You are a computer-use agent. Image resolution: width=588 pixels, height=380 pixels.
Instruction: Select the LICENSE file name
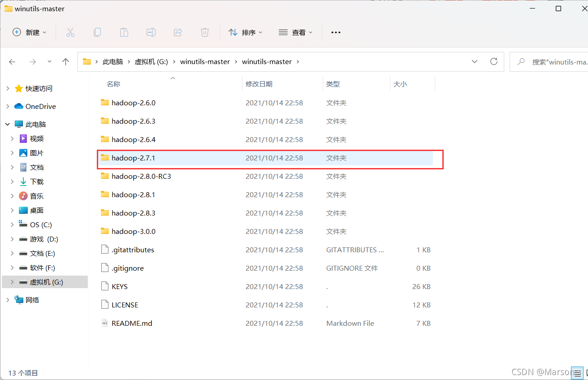coord(125,305)
